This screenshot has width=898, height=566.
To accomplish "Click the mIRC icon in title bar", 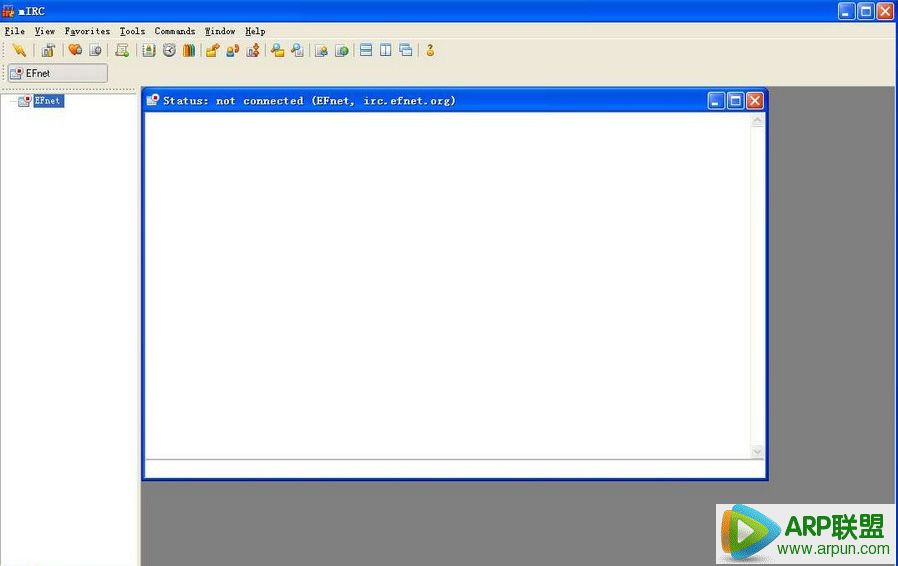I will pyautogui.click(x=8, y=11).
